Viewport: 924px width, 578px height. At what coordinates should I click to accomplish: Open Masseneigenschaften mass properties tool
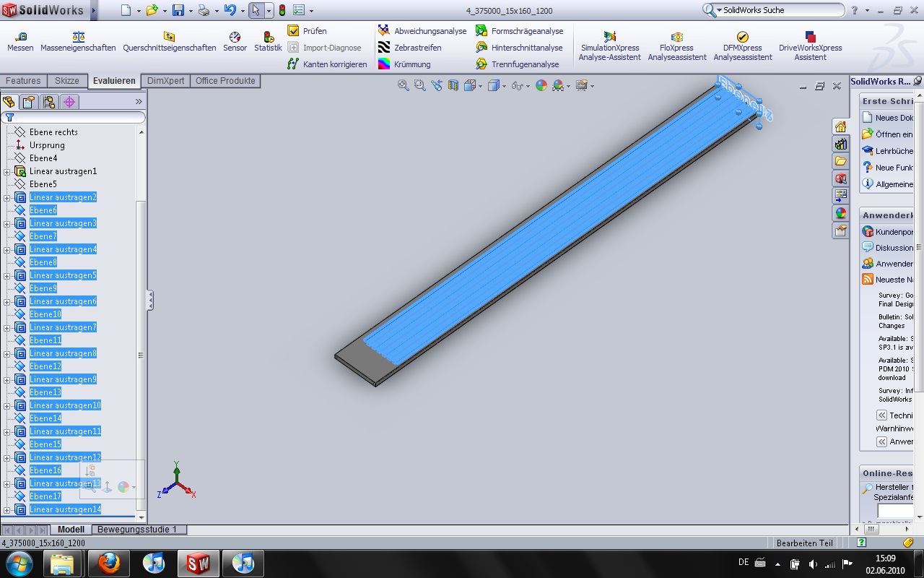click(x=78, y=42)
